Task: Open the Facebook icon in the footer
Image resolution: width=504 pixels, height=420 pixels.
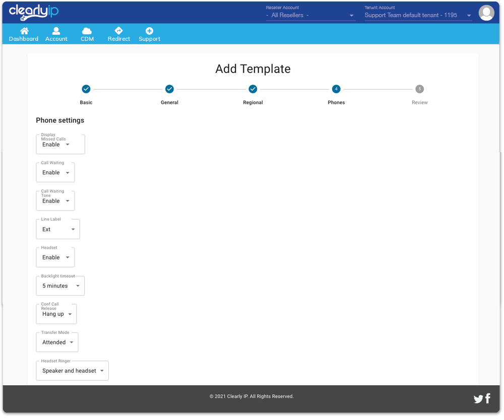Action: click(x=488, y=399)
